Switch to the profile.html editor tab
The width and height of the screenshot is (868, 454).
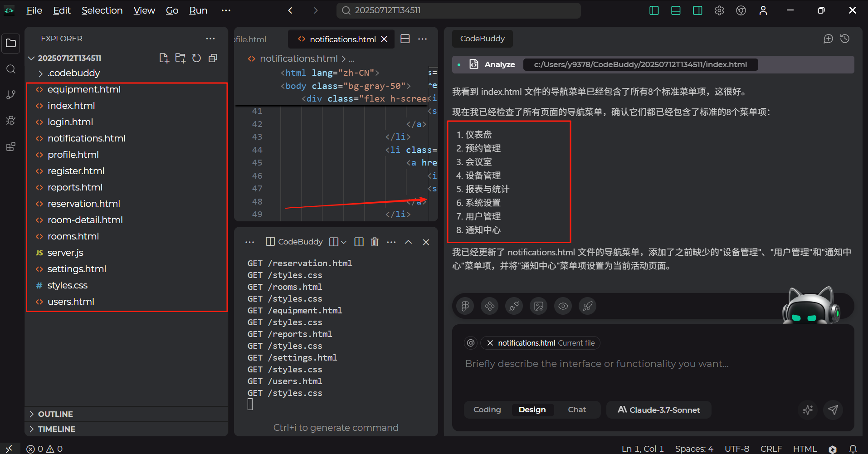(251, 39)
